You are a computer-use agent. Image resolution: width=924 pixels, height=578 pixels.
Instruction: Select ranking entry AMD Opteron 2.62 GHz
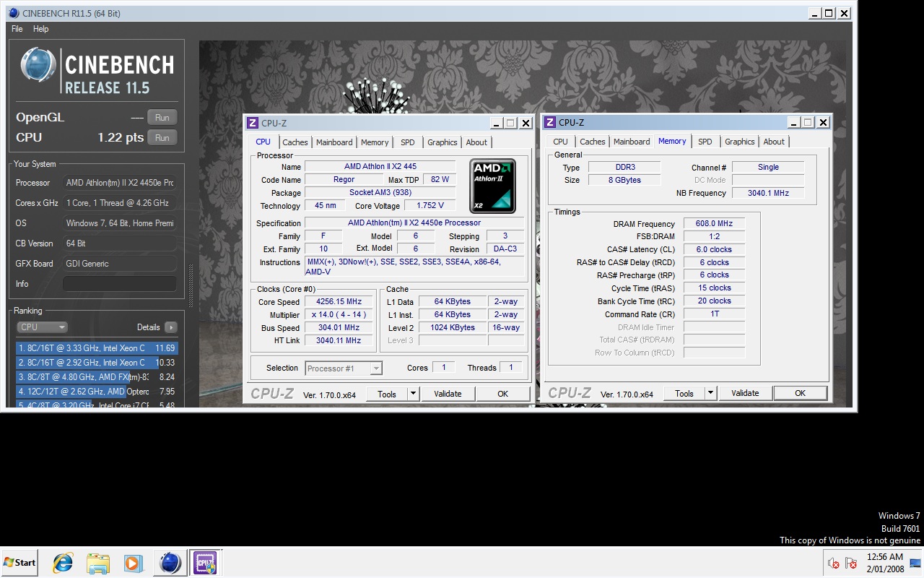(x=96, y=392)
